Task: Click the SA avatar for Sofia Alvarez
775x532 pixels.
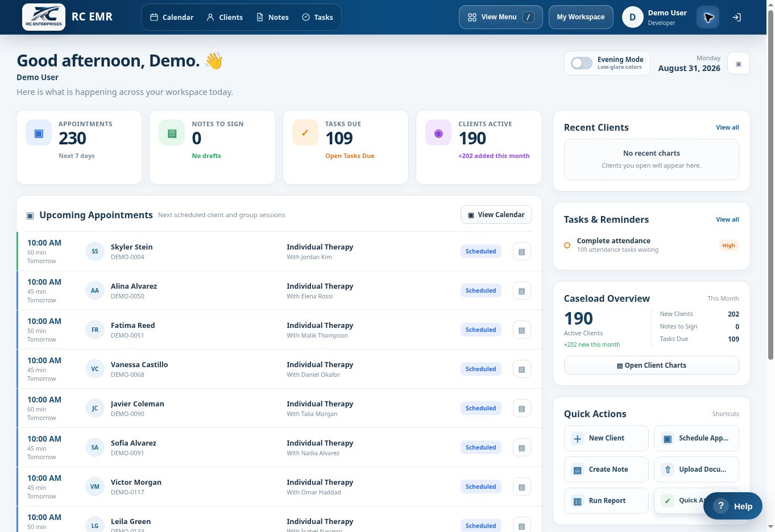Action: tap(95, 447)
